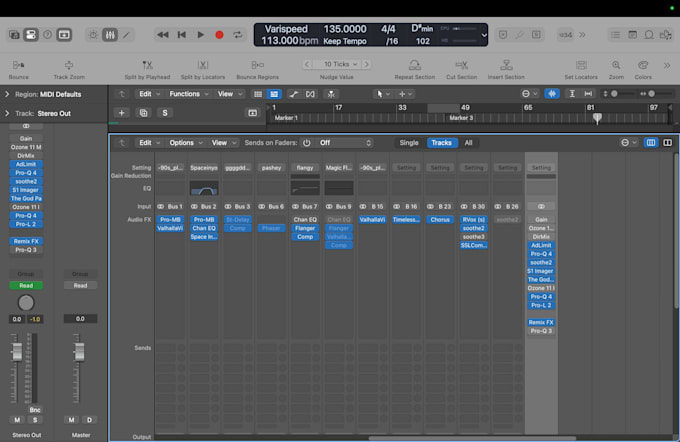Switch mixer to All view
The height and width of the screenshot is (442, 680).
pos(468,143)
